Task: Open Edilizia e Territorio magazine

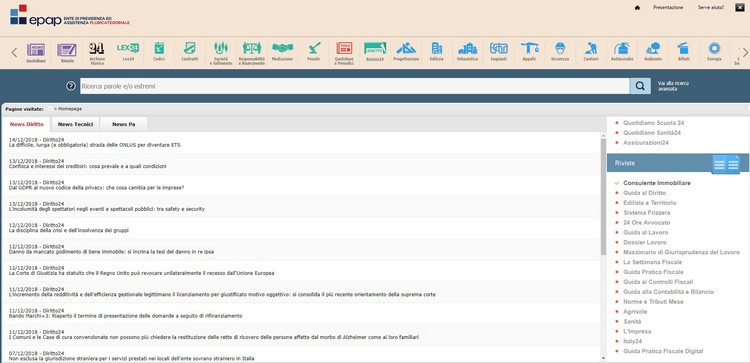Action: pyautogui.click(x=650, y=203)
